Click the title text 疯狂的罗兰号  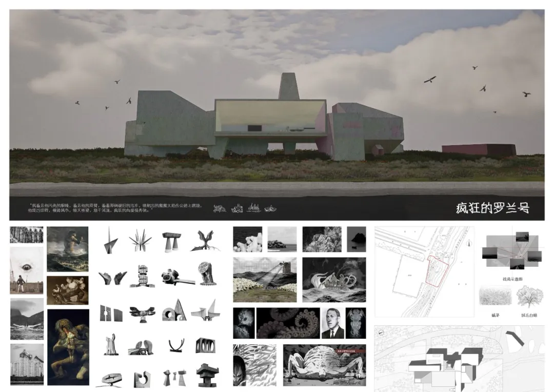(x=492, y=208)
